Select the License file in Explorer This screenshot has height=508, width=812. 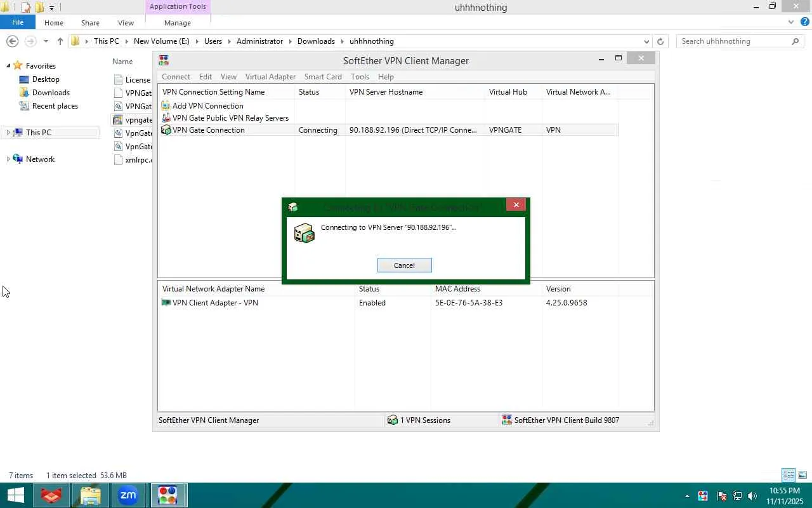tap(138, 80)
